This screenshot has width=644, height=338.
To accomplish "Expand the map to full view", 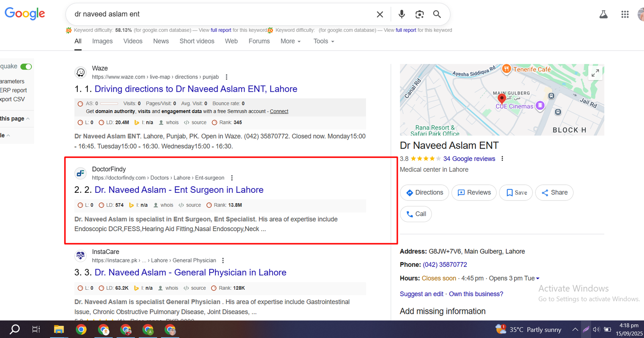I will [x=595, y=73].
